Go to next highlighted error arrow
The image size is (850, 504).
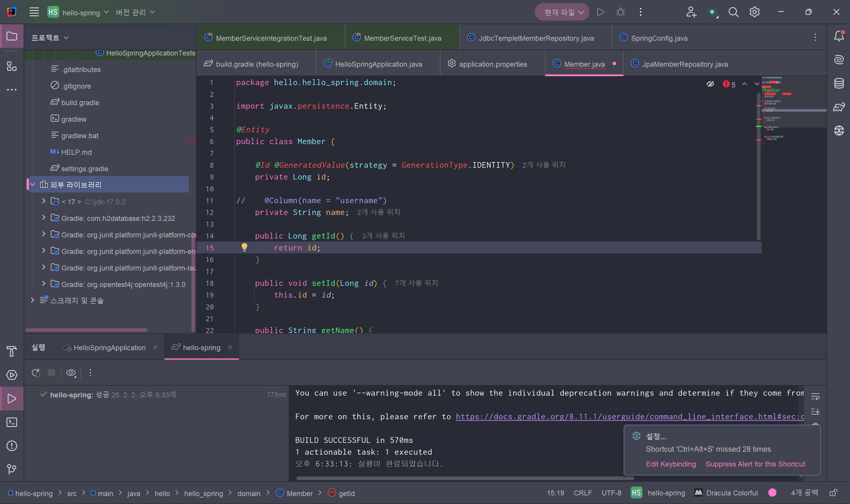pyautogui.click(x=757, y=84)
